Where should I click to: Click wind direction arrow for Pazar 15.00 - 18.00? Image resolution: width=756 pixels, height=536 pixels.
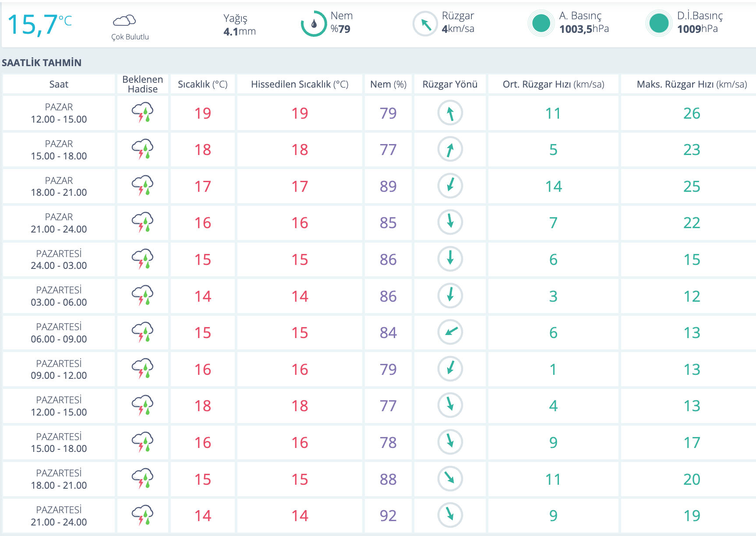[x=450, y=149]
